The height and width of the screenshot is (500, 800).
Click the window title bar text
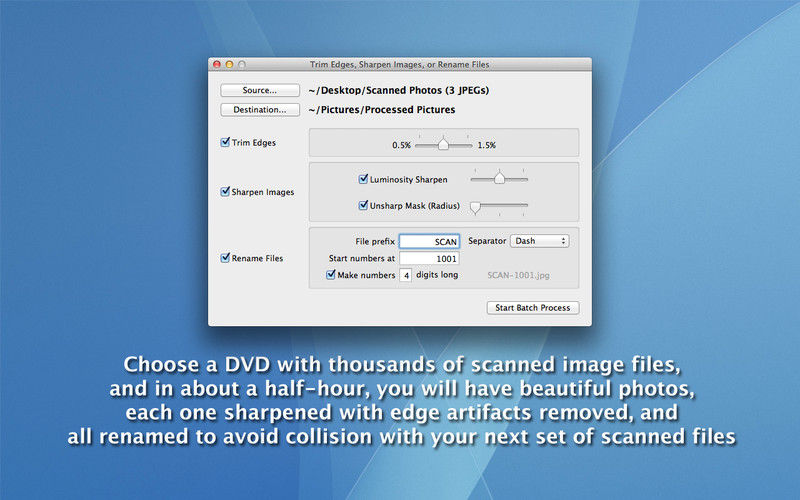tap(399, 64)
